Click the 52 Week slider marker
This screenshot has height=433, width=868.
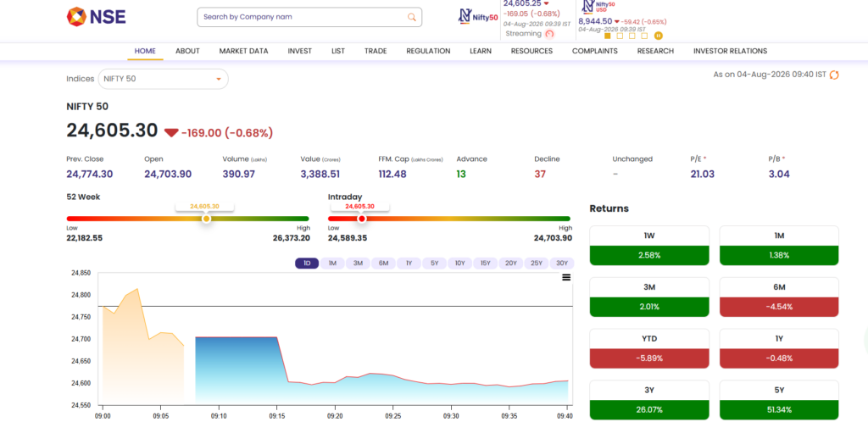pos(206,219)
